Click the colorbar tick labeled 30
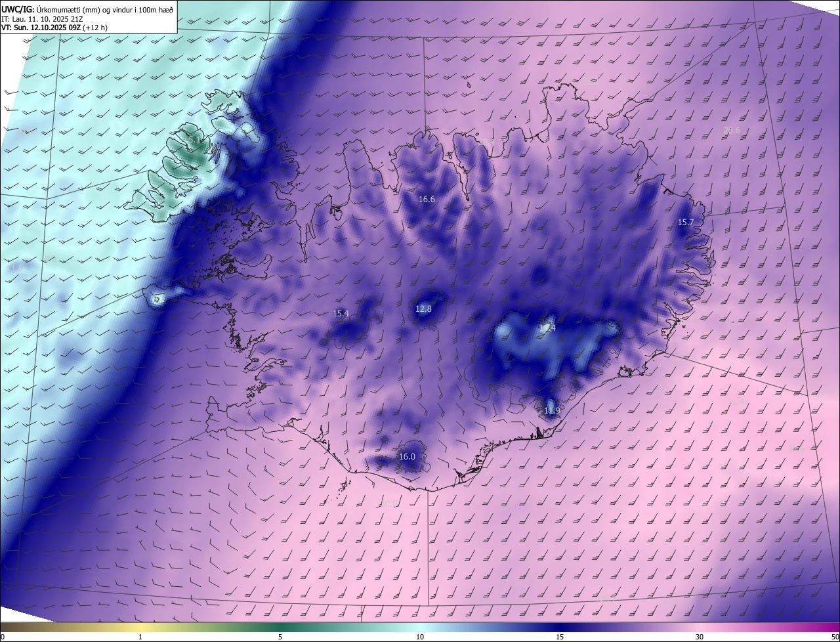Viewport: 840px width, 642px height. (x=700, y=637)
